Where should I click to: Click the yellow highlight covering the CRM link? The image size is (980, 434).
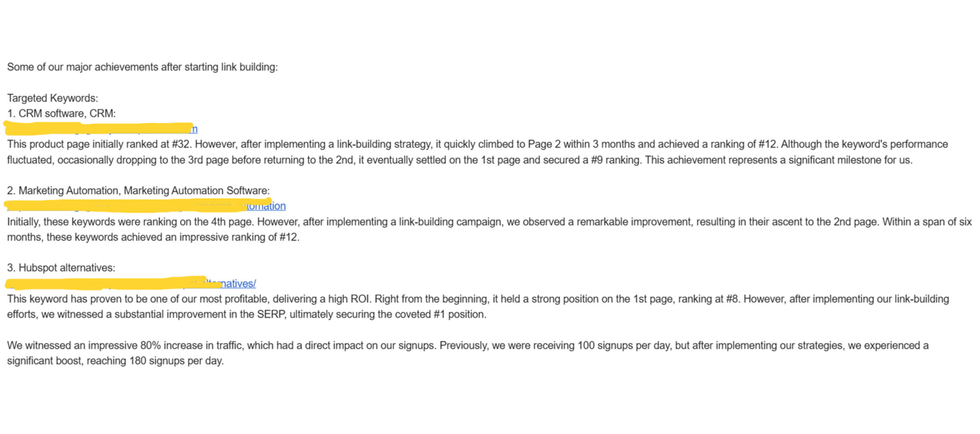99,128
